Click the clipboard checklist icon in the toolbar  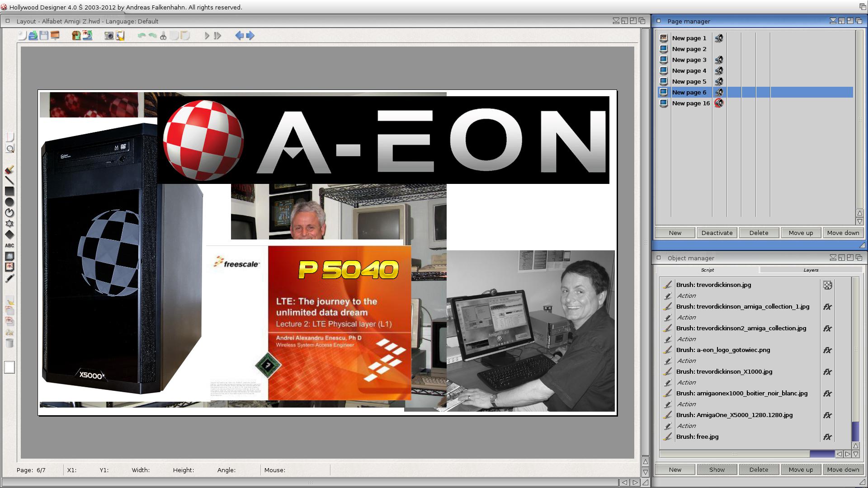120,36
